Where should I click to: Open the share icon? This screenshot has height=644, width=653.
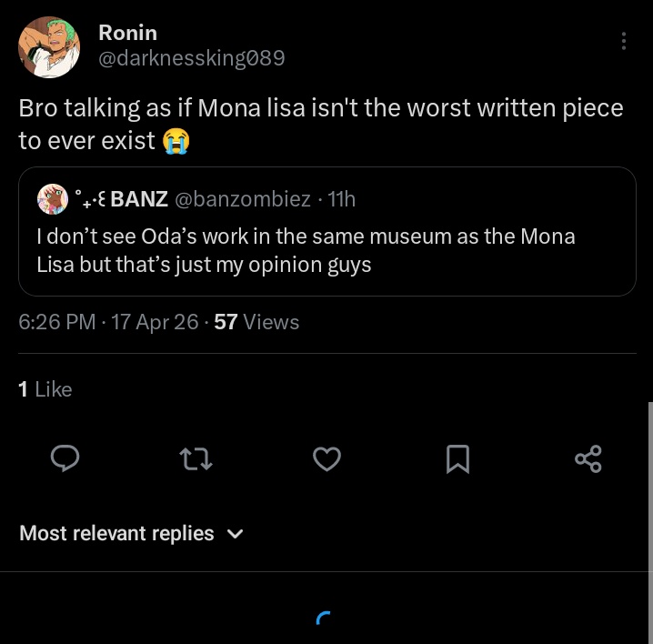coord(588,458)
